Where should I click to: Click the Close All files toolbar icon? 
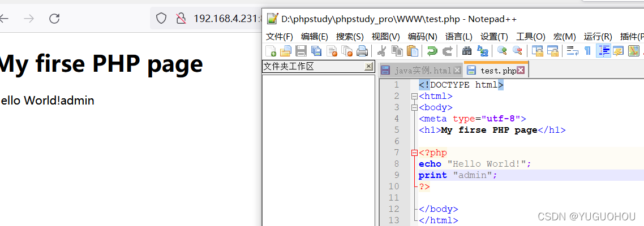pos(347,51)
